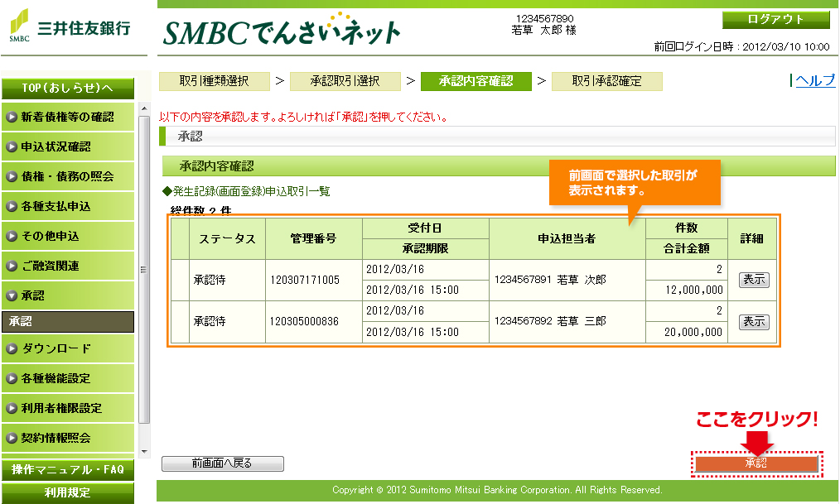Image resolution: width=840 pixels, height=504 pixels.
Task: Show details for 120307171005 row
Action: (754, 280)
